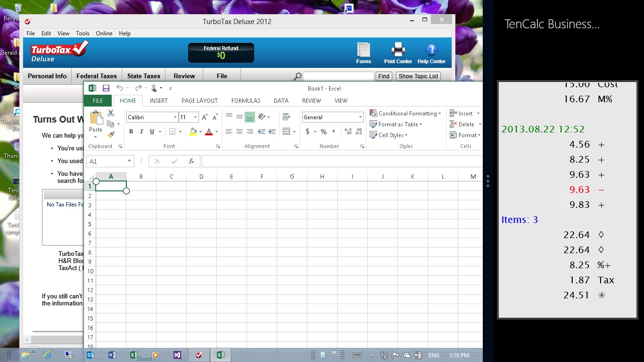Open TurboTax Print Center
Screen dimensions: 644x362
398,53
